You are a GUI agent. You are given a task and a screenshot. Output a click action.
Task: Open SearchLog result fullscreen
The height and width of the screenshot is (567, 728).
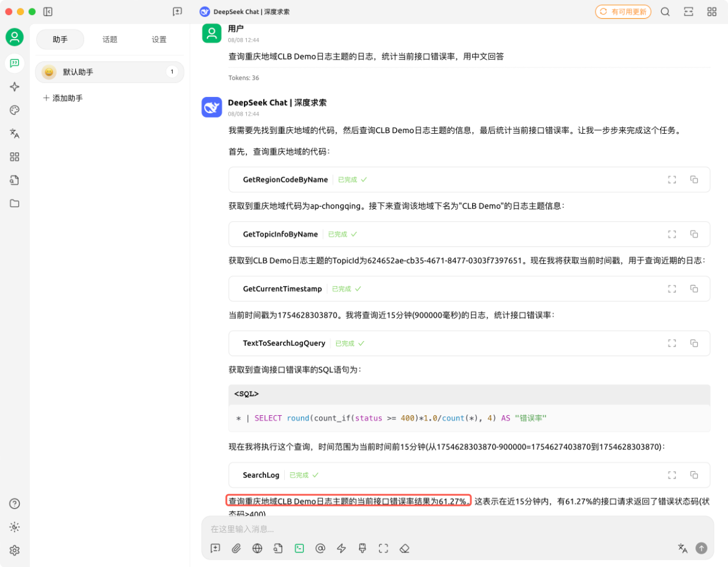[x=672, y=475]
